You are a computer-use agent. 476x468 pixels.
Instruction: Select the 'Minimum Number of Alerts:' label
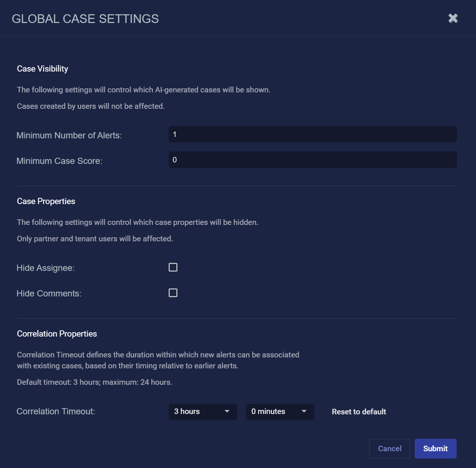coord(69,135)
